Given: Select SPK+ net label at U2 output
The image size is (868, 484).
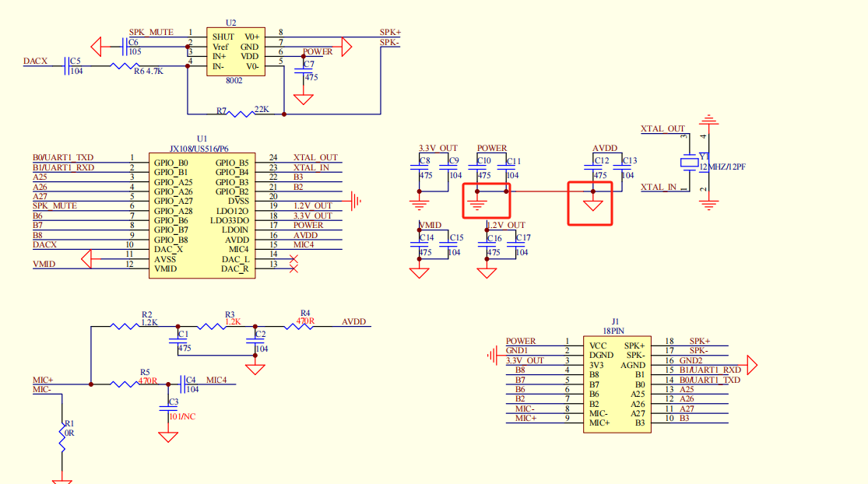Looking at the screenshot, I should point(390,32).
